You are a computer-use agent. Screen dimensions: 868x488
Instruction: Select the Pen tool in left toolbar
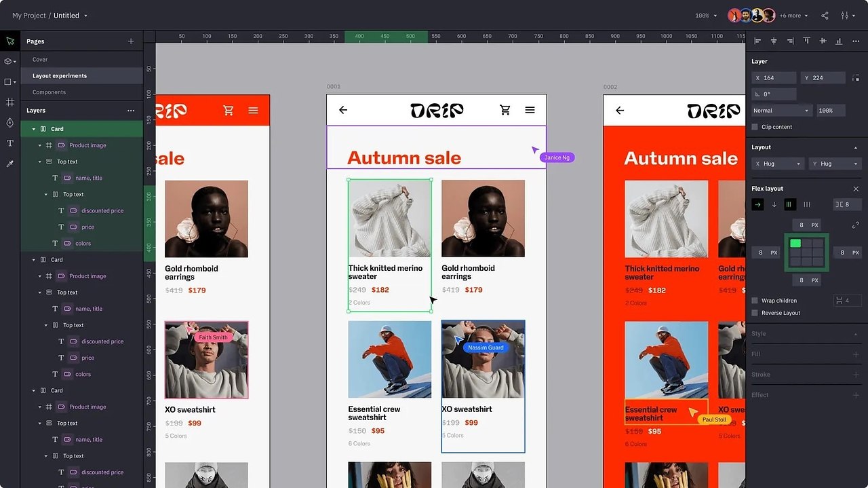click(9, 123)
